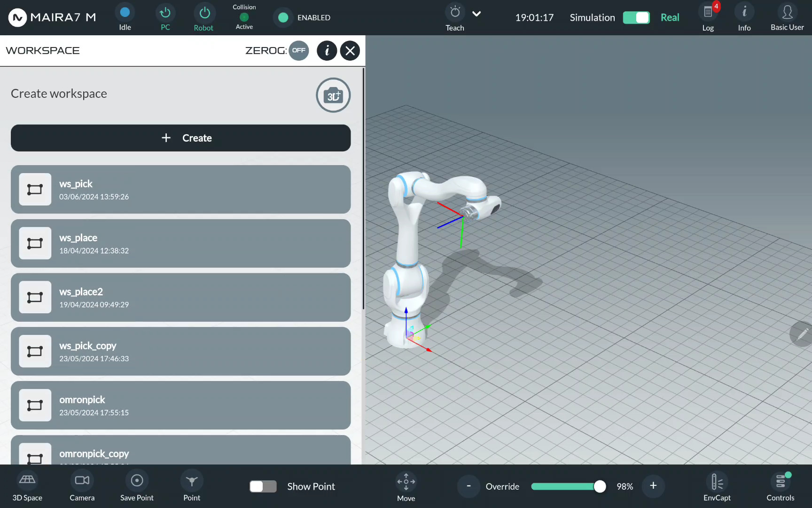Image resolution: width=812 pixels, height=508 pixels.
Task: Open the Controls panel
Action: pyautogui.click(x=781, y=486)
